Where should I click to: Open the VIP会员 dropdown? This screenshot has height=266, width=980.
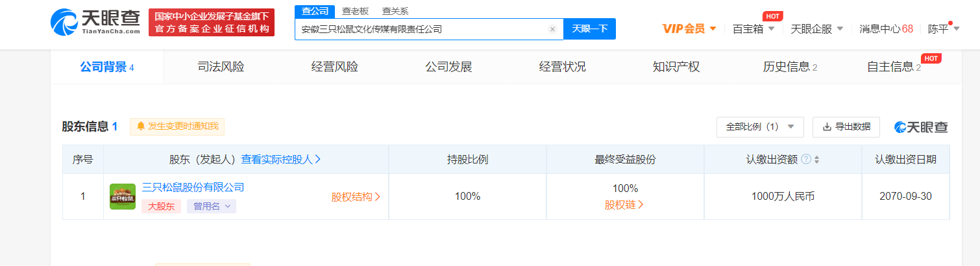689,29
